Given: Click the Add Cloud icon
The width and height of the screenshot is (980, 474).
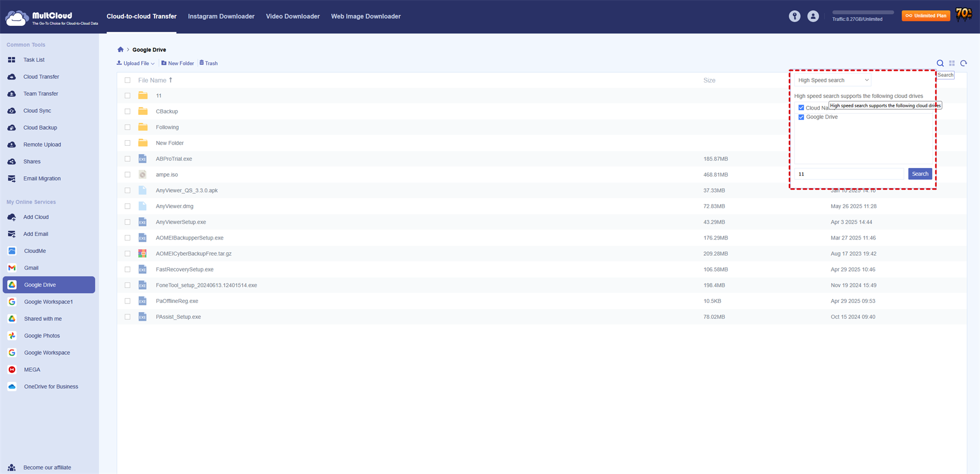Looking at the screenshot, I should point(11,217).
